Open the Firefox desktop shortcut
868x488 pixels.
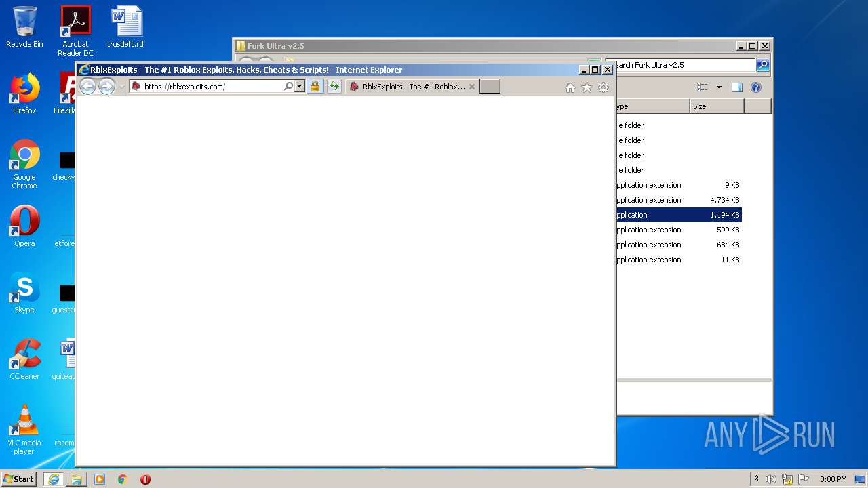24,94
